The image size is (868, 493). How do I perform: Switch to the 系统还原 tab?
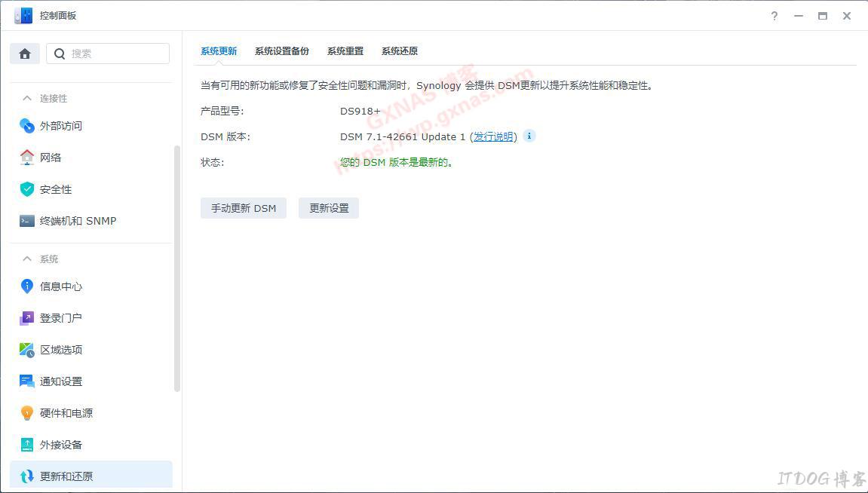(400, 51)
